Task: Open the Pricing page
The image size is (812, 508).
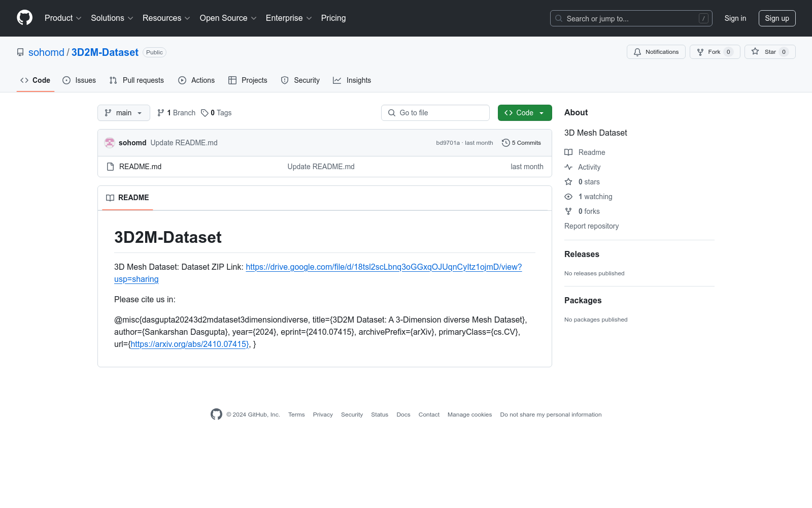Action: (x=333, y=18)
